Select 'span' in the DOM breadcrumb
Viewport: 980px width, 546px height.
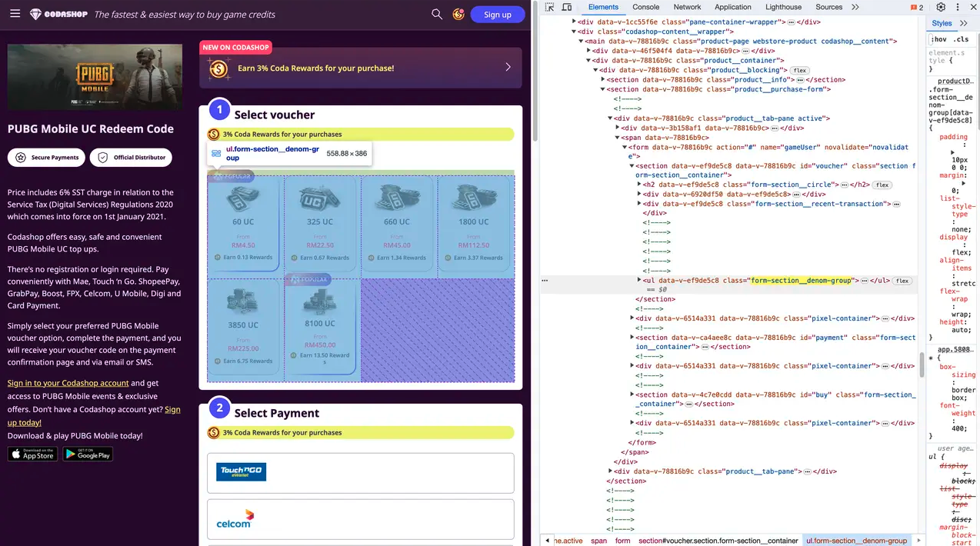[598, 541]
